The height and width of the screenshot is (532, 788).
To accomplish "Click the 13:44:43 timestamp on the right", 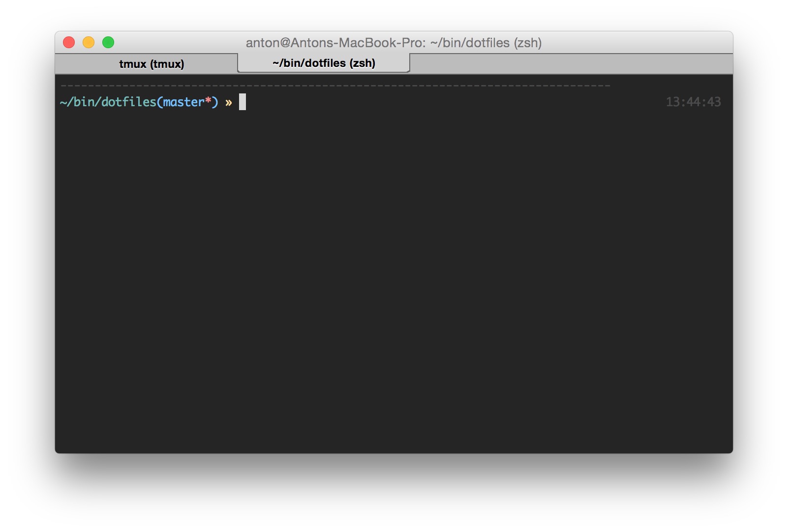I will click(694, 102).
